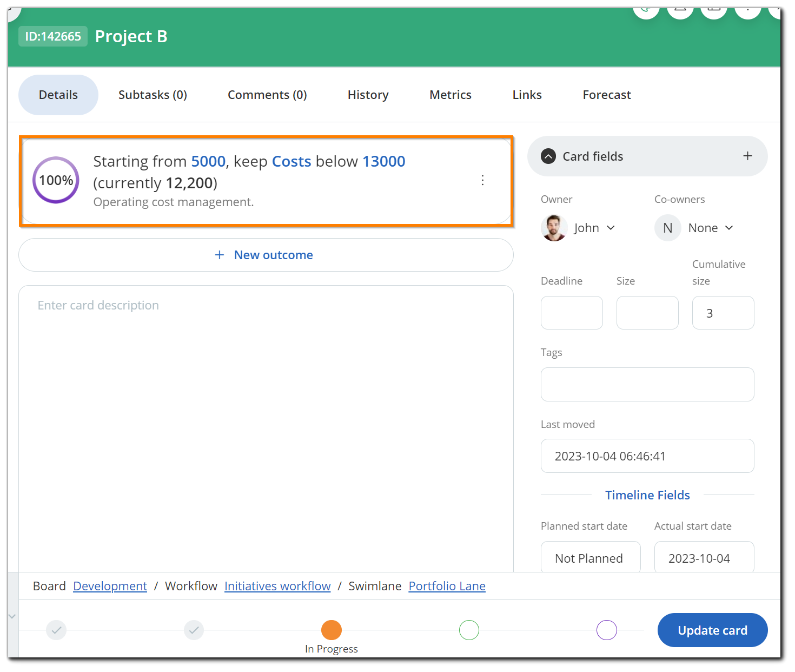This screenshot has height=672, width=795.
Task: Click John's owner avatar photo
Action: [x=554, y=228]
